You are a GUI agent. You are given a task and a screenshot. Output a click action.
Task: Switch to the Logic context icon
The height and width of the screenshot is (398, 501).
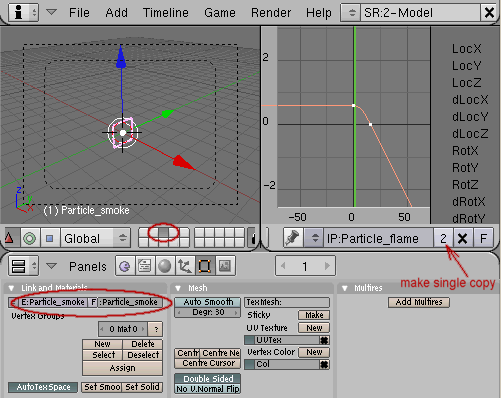coord(125,266)
